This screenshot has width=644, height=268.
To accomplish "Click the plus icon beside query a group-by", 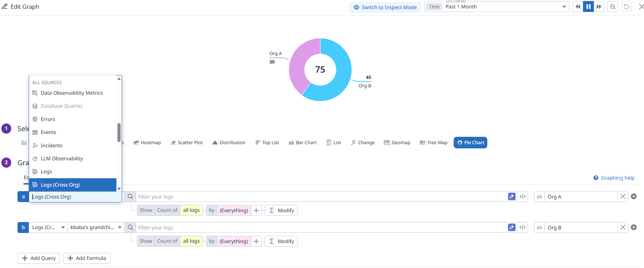I will pos(256,210).
